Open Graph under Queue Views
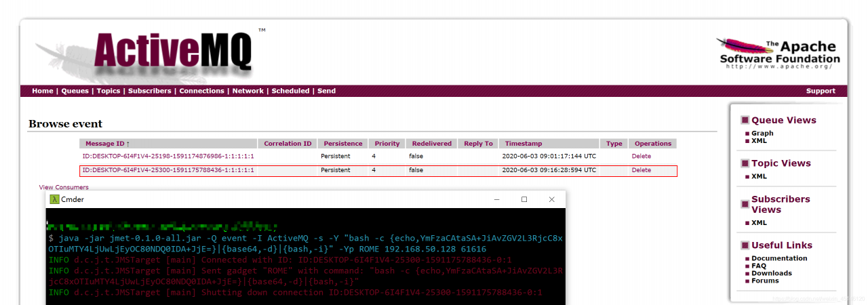Screen dimensions: 868x305 [762, 134]
